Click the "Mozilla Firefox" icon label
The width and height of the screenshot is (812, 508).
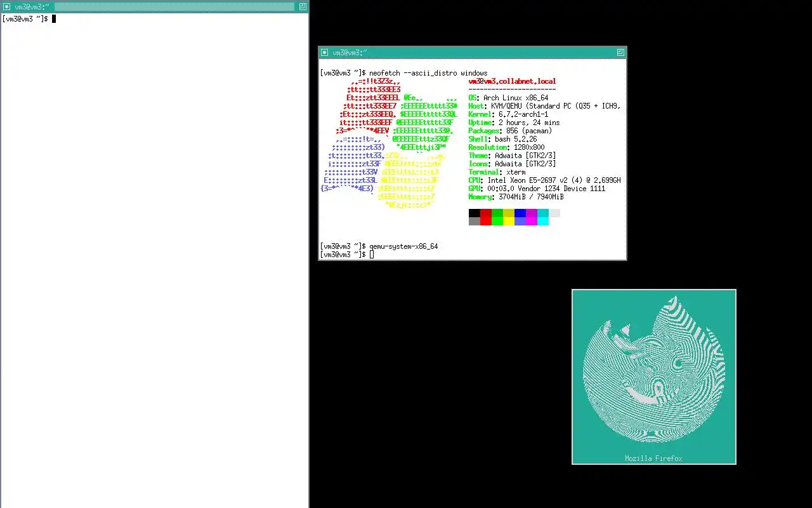pos(653,458)
